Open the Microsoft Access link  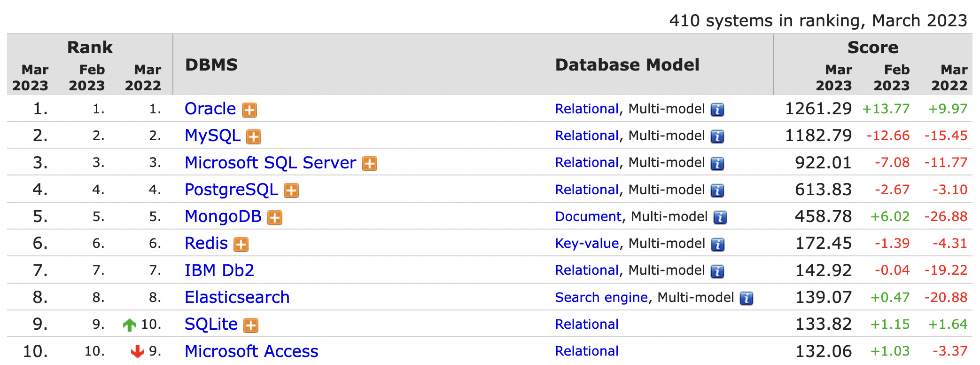(251, 351)
